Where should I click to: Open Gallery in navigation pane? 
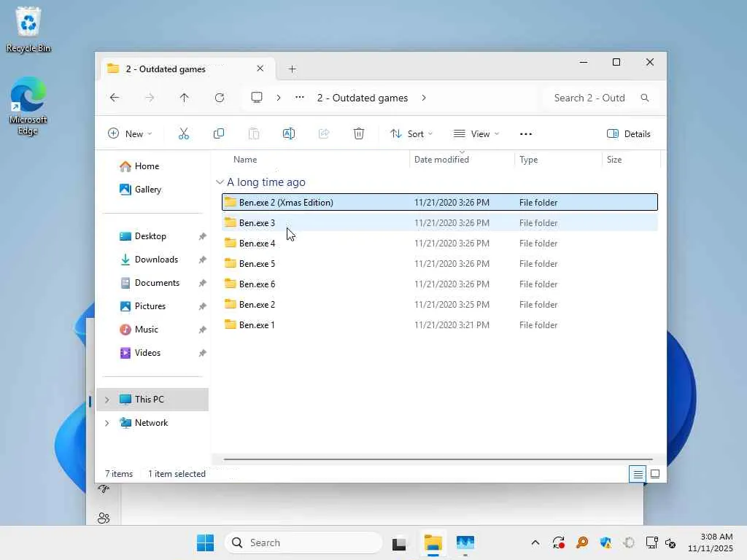(x=140, y=190)
